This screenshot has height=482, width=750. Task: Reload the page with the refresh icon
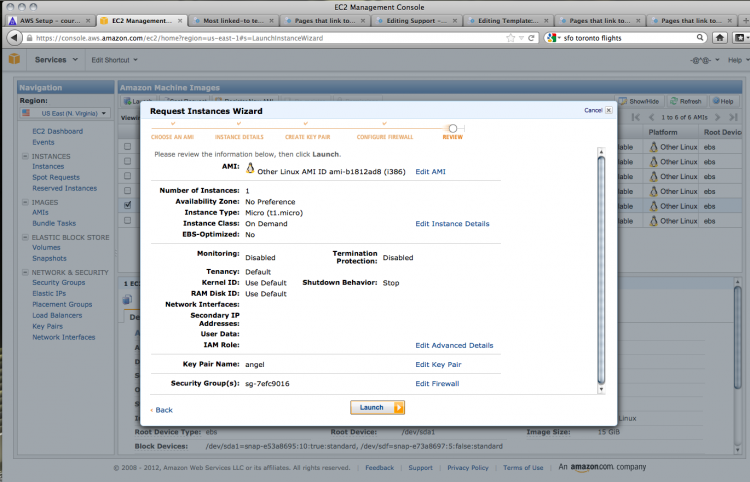coord(531,38)
